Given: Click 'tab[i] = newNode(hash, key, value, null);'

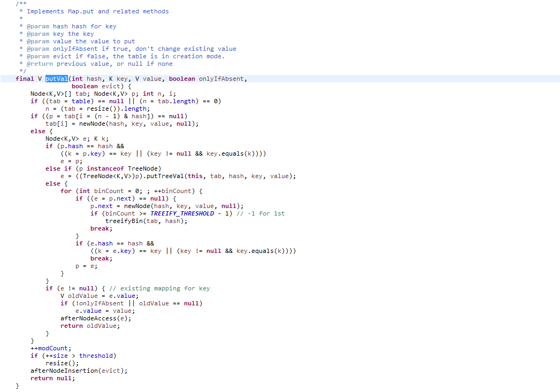Looking at the screenshot, I should (x=122, y=124).
